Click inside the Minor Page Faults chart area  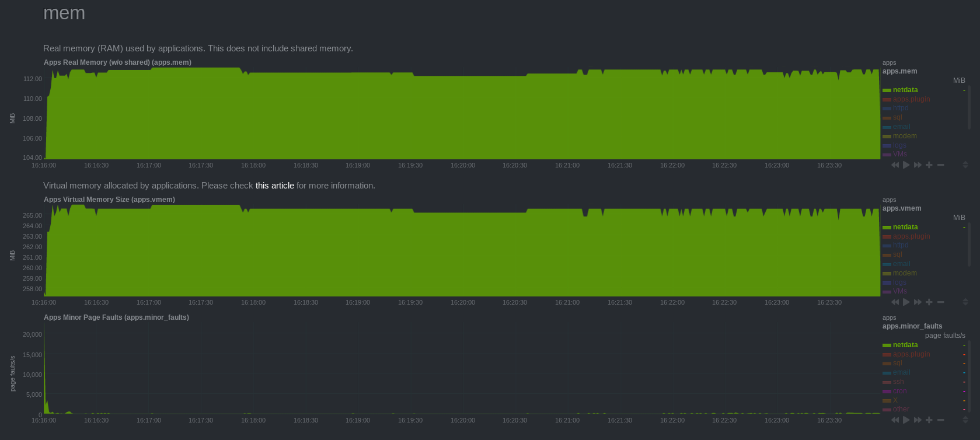point(462,368)
